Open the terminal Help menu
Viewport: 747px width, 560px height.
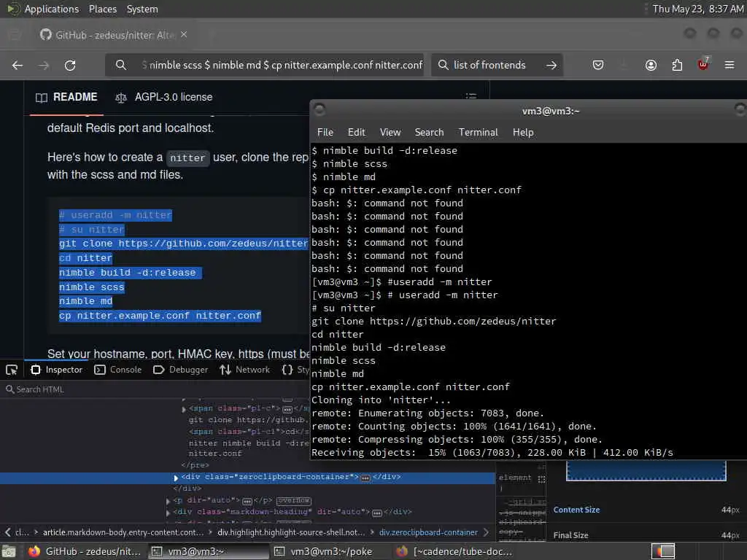pyautogui.click(x=523, y=133)
